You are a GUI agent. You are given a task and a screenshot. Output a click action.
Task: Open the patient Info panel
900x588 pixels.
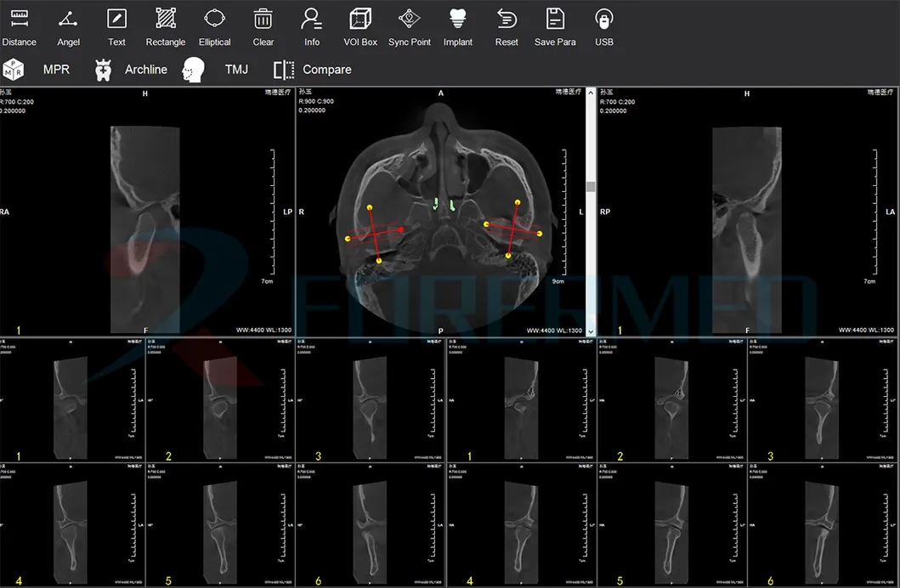point(312,25)
